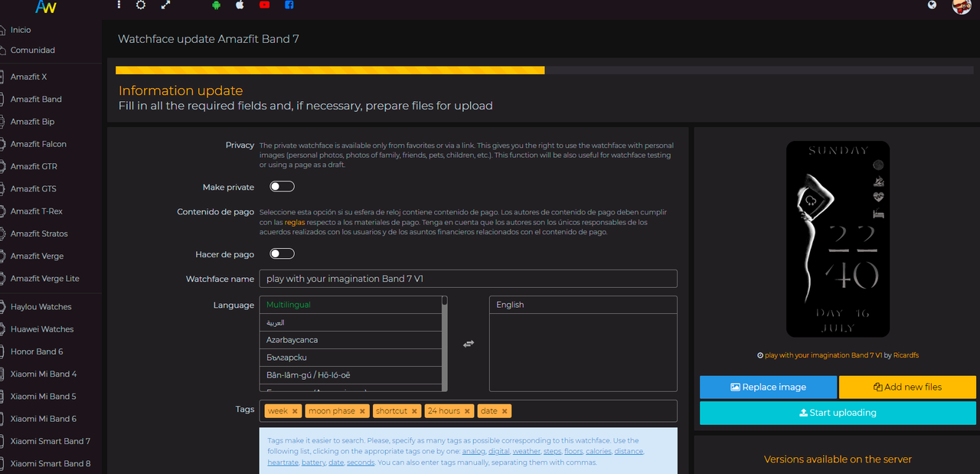The width and height of the screenshot is (980, 474).
Task: Open the user avatar profile menu
Action: click(x=962, y=6)
